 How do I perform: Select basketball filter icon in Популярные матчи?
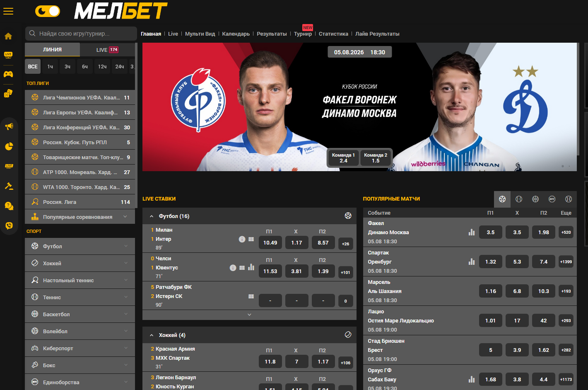click(535, 199)
